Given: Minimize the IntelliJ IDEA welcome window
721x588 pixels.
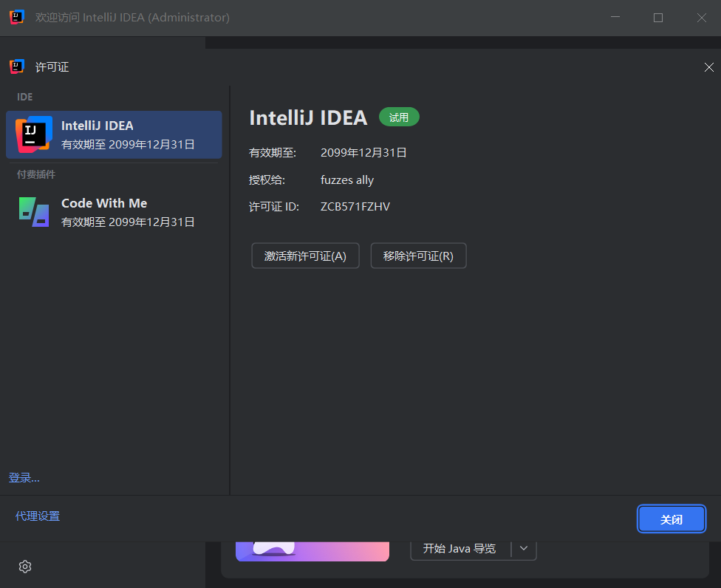Looking at the screenshot, I should click(x=615, y=18).
